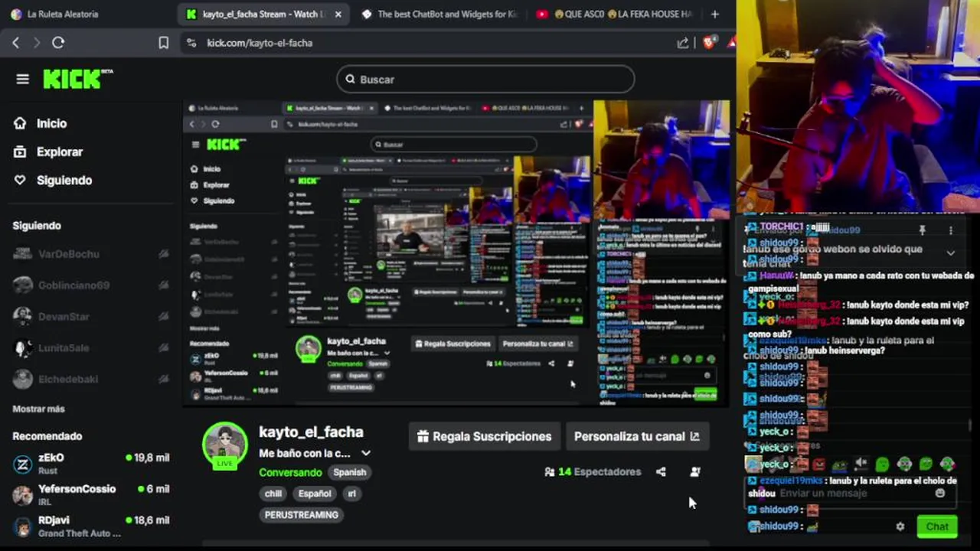The height and width of the screenshot is (551, 980).
Task: Click the irl tag
Action: [x=352, y=494]
